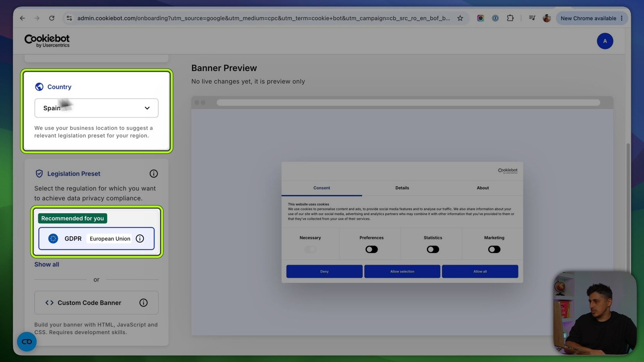Screen dimensions: 644x362
Task: Open the Chrome profile avatar
Action: point(547,18)
